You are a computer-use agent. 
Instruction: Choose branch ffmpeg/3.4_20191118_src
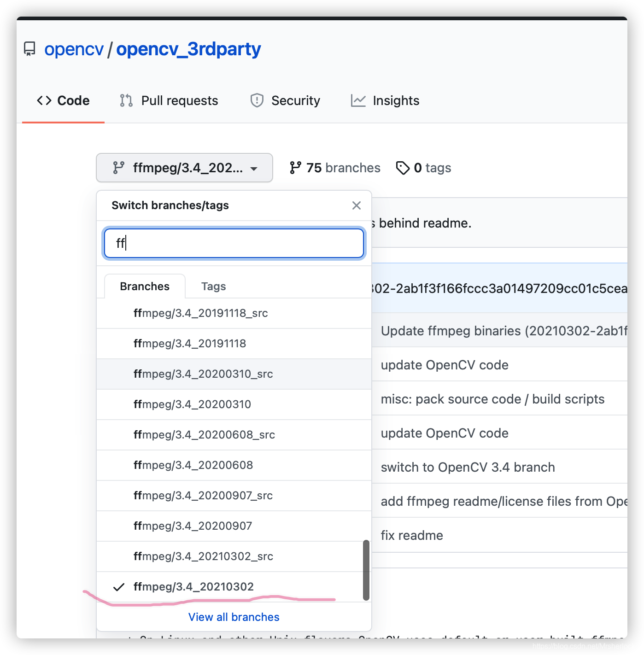click(234, 313)
